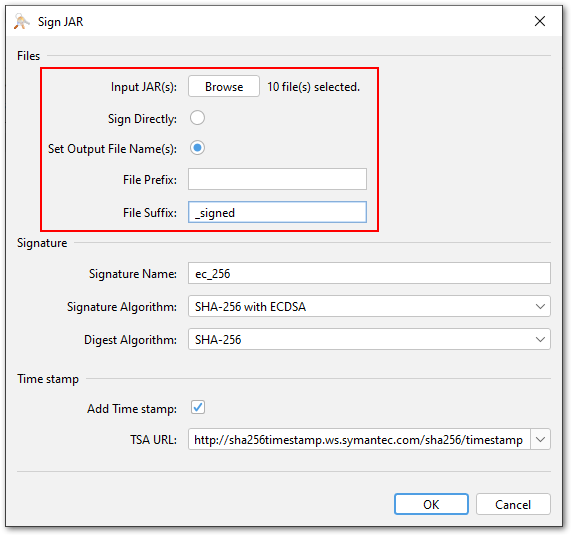The width and height of the screenshot is (572, 536).
Task: Open the Signature Algorithm dropdown
Action: click(x=369, y=306)
